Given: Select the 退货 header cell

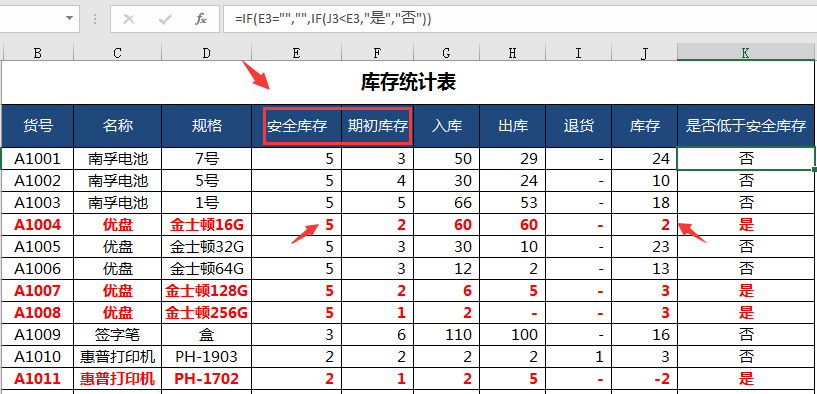Looking at the screenshot, I should point(579,126).
